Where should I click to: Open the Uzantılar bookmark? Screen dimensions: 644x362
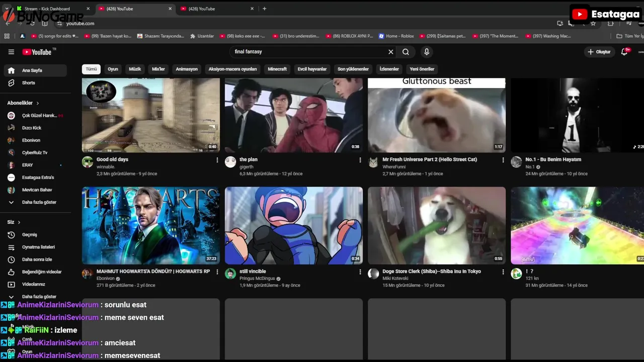[202, 36]
